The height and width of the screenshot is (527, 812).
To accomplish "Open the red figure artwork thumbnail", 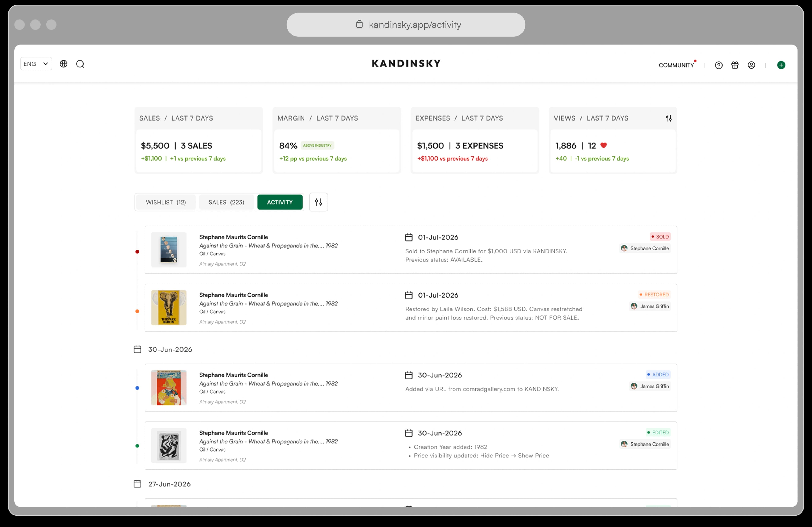I will tap(169, 388).
